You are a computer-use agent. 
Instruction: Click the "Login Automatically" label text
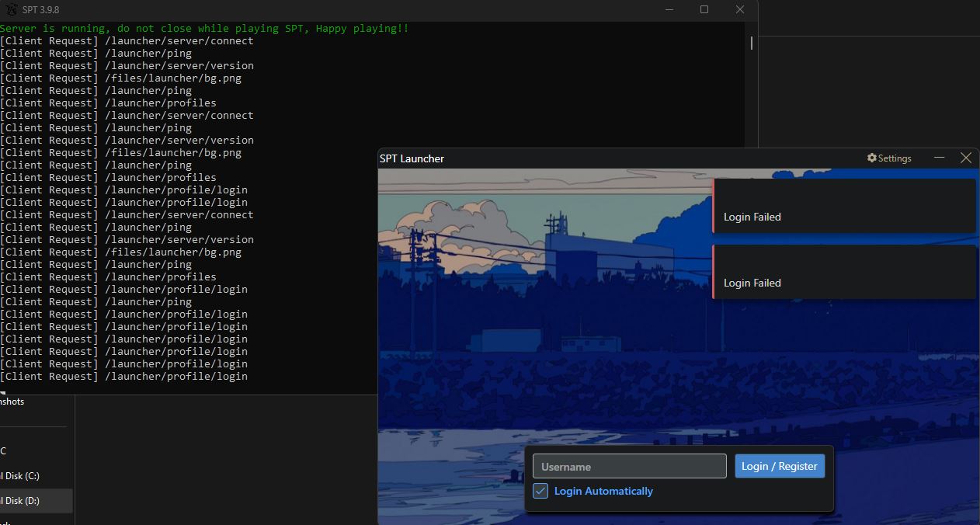603,491
